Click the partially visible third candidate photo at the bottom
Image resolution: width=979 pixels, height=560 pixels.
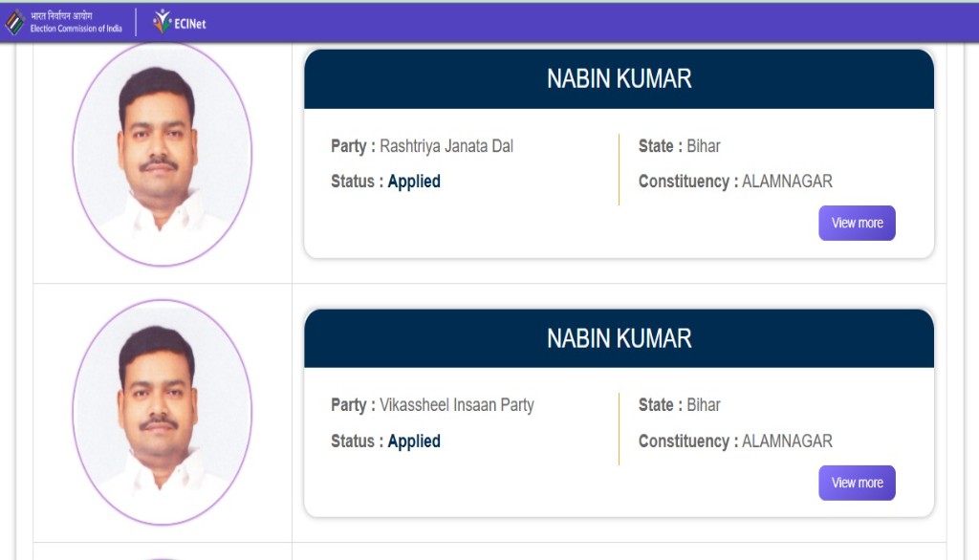pyautogui.click(x=162, y=556)
